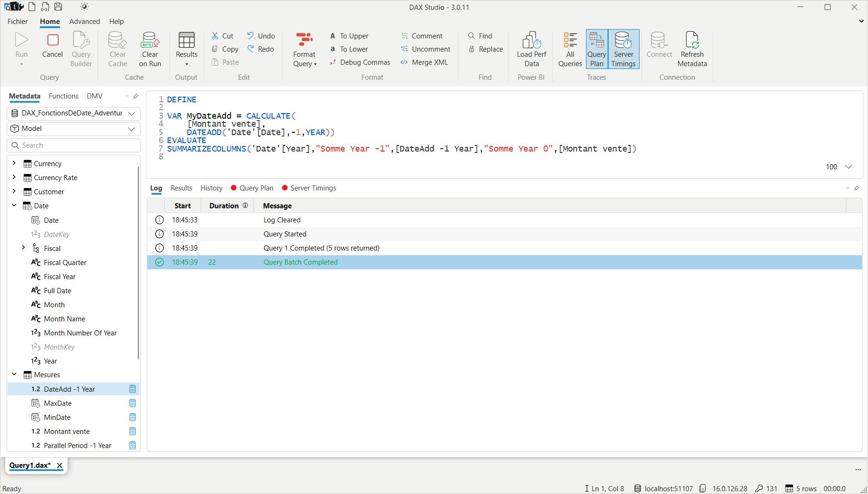Open the Query Plan results tab

pos(252,188)
